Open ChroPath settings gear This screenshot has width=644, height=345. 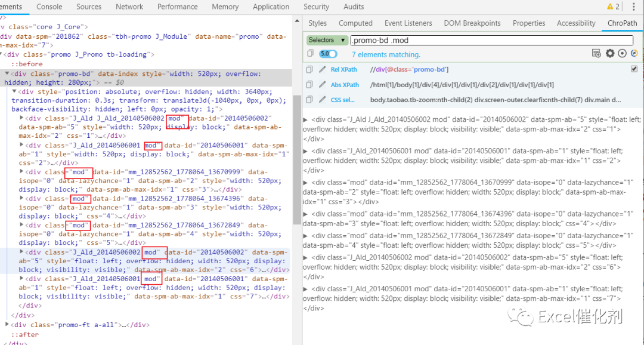[x=610, y=54]
